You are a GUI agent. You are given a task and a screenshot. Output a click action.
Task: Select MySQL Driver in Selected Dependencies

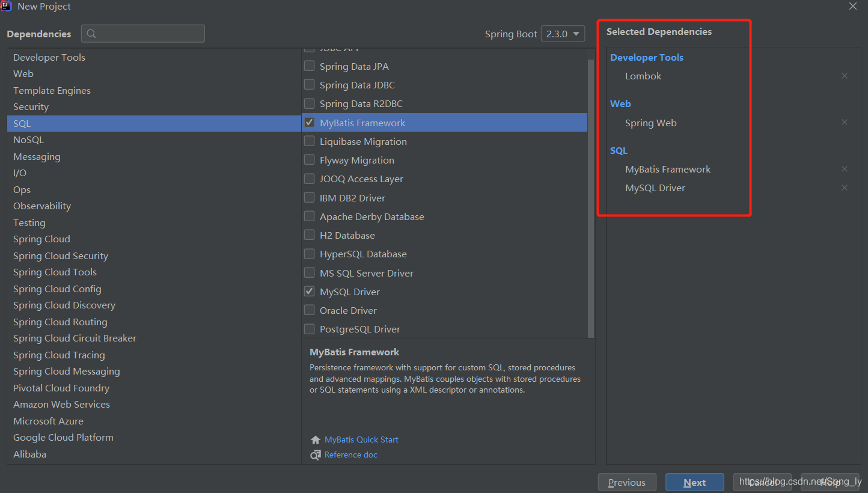[x=655, y=188]
